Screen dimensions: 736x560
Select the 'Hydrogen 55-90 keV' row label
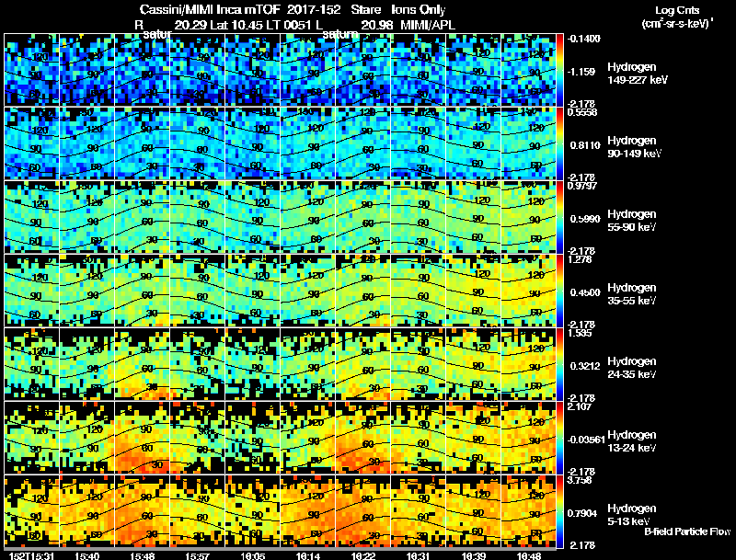click(631, 221)
